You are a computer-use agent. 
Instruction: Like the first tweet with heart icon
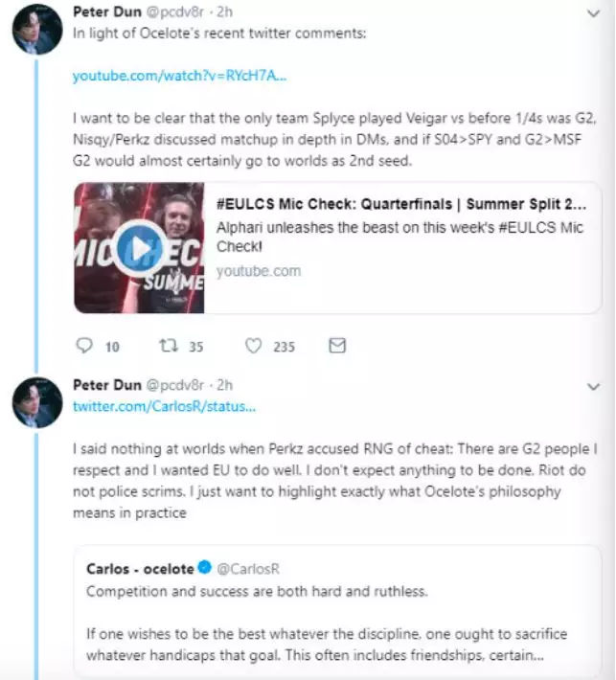click(253, 347)
